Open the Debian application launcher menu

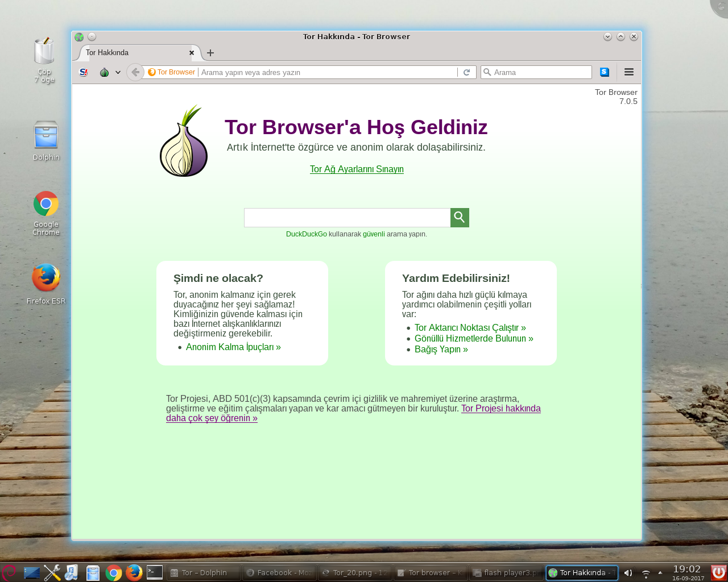click(x=9, y=572)
